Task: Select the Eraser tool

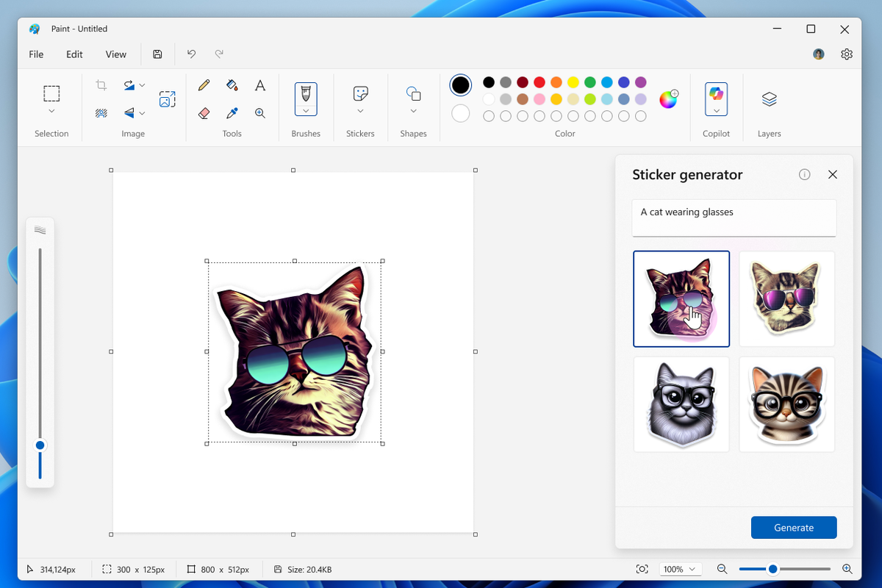Action: coord(204,113)
